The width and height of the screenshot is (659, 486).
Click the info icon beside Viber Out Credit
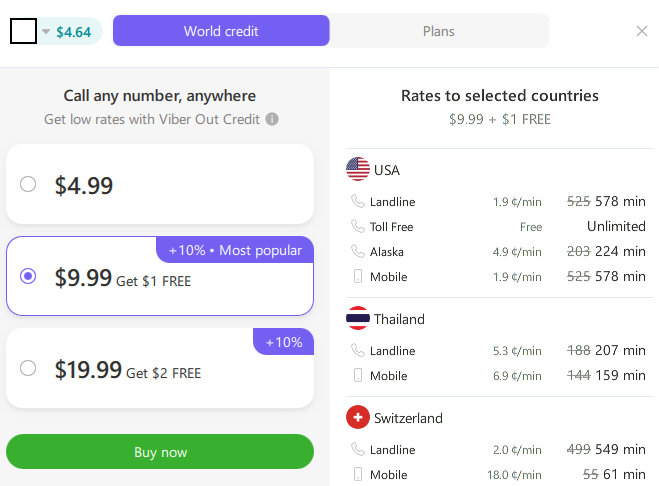[272, 119]
